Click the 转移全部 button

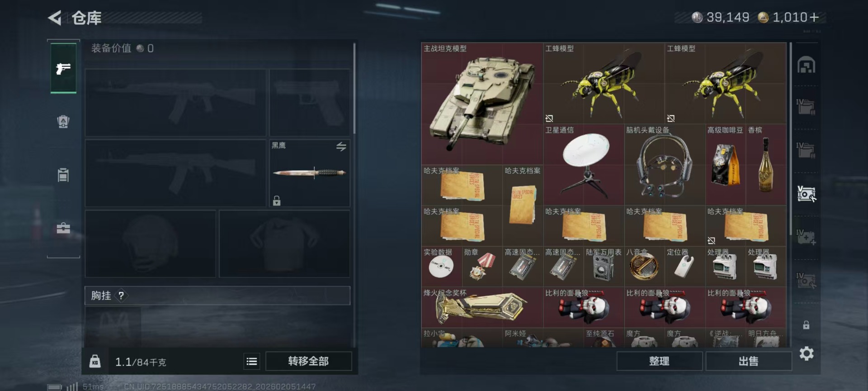coord(309,361)
